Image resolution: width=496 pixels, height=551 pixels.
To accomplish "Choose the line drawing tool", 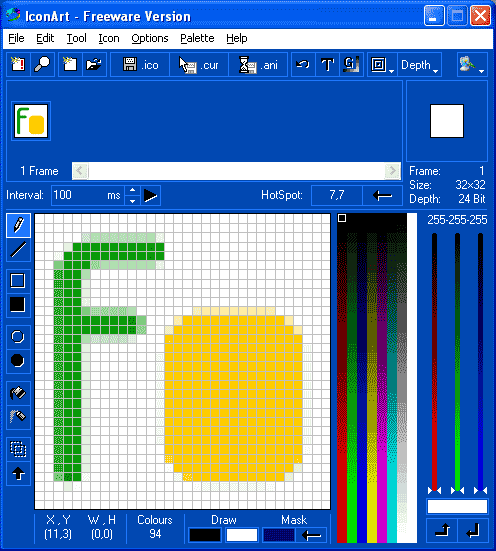I will pyautogui.click(x=18, y=250).
